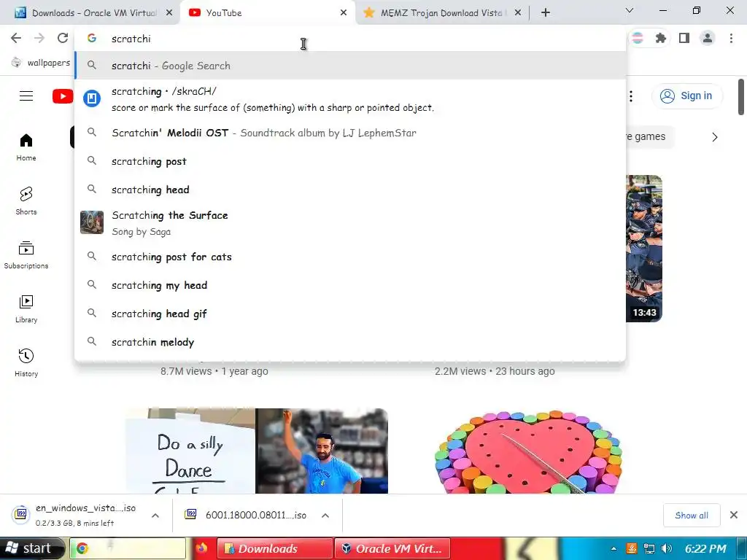Click the address bar containing 'scratchi'
The height and width of the screenshot is (560, 747).
pyautogui.click(x=350, y=39)
